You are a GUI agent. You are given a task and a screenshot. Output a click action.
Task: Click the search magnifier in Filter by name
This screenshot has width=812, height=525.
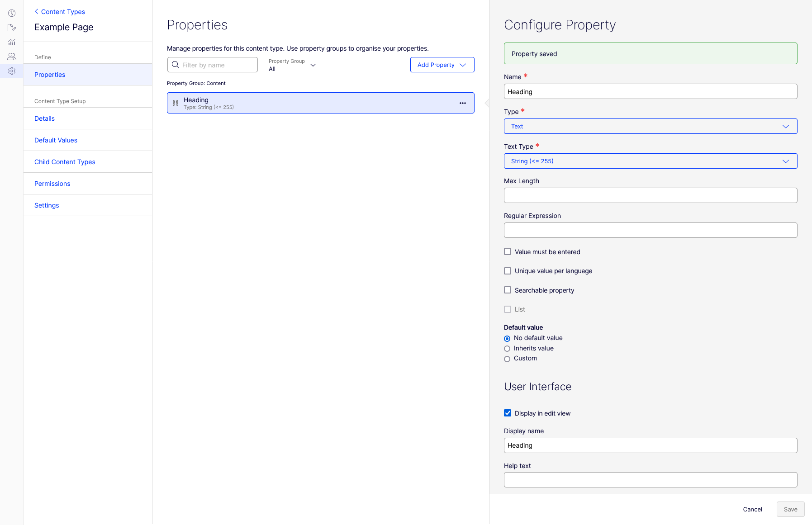[x=176, y=65]
